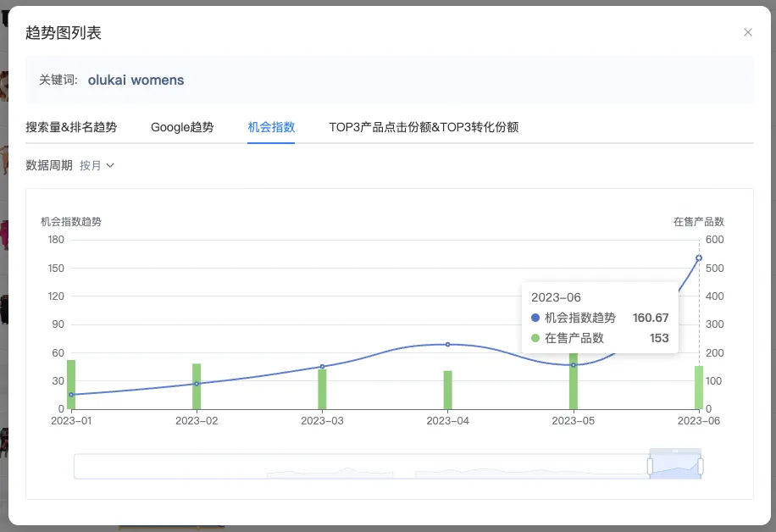Click the dialog title 趋势图列表
This screenshot has height=532, width=776.
[64, 33]
